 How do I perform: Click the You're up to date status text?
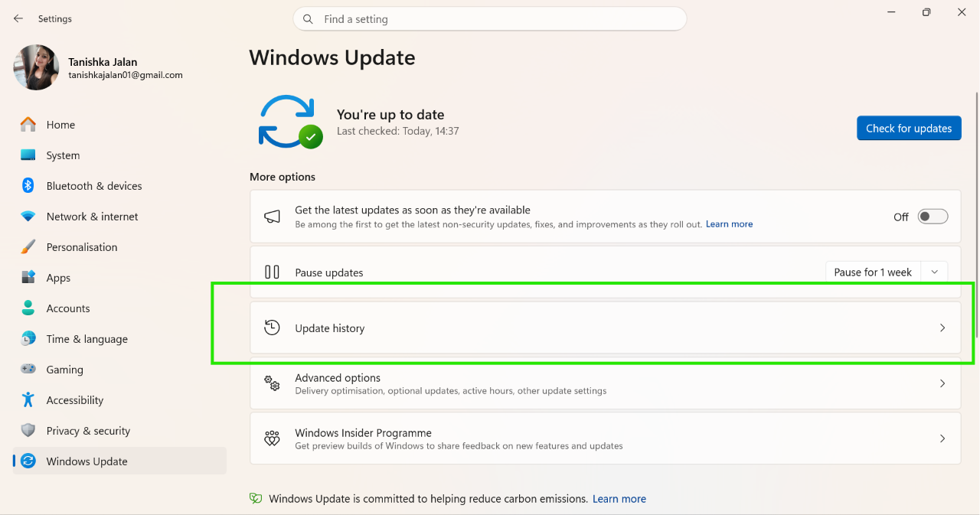pos(390,115)
